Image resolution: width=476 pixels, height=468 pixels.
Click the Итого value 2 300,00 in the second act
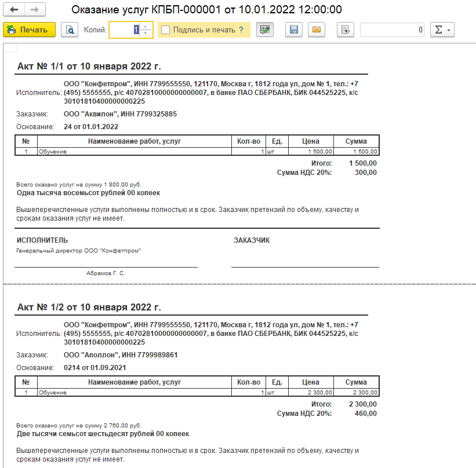coord(363,404)
